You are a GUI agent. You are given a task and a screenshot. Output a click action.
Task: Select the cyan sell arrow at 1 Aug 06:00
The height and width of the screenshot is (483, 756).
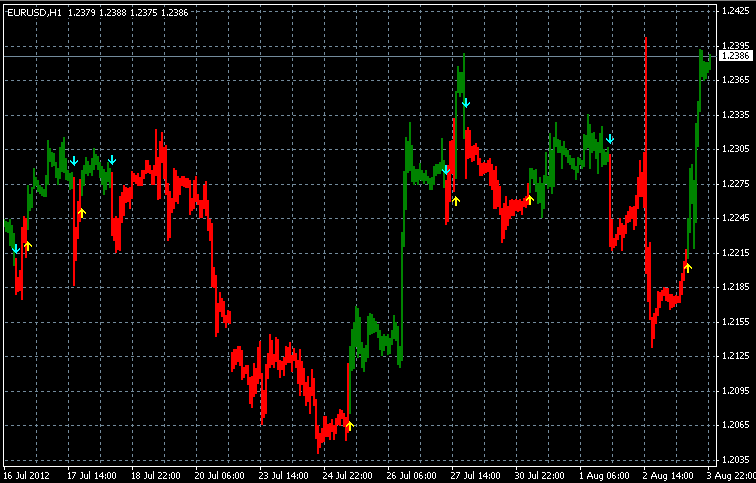point(610,139)
